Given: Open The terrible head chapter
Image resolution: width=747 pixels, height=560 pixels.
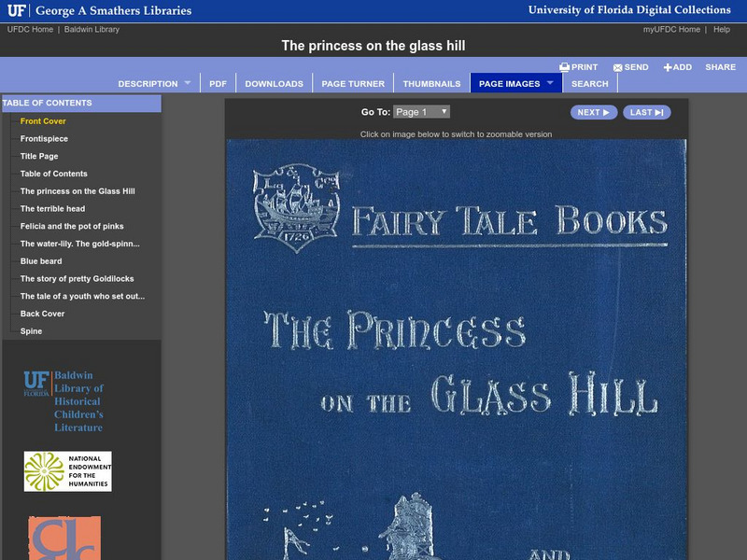Looking at the screenshot, I should click(52, 208).
